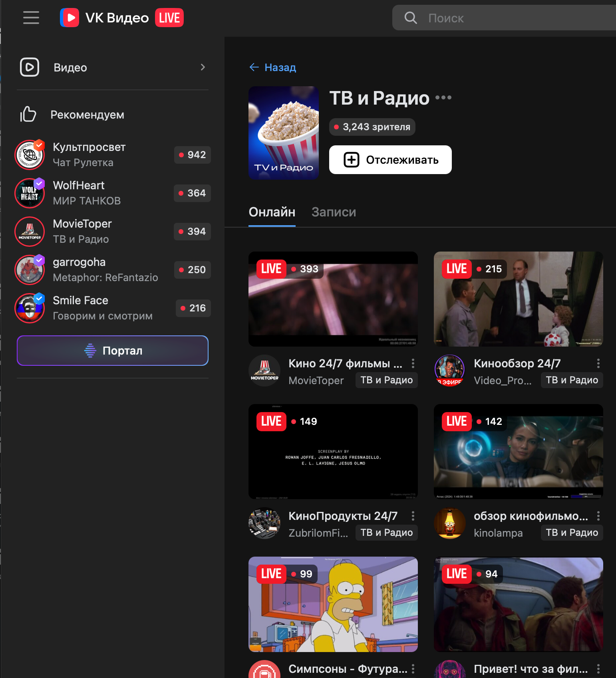Click the Рекомендуем thumbs-up icon

28,114
